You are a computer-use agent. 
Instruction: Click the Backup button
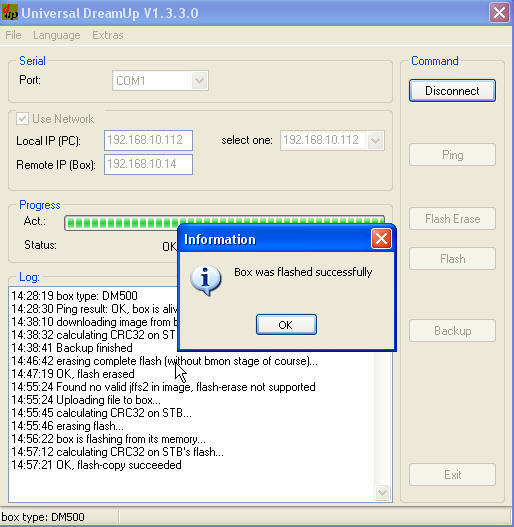[452, 331]
